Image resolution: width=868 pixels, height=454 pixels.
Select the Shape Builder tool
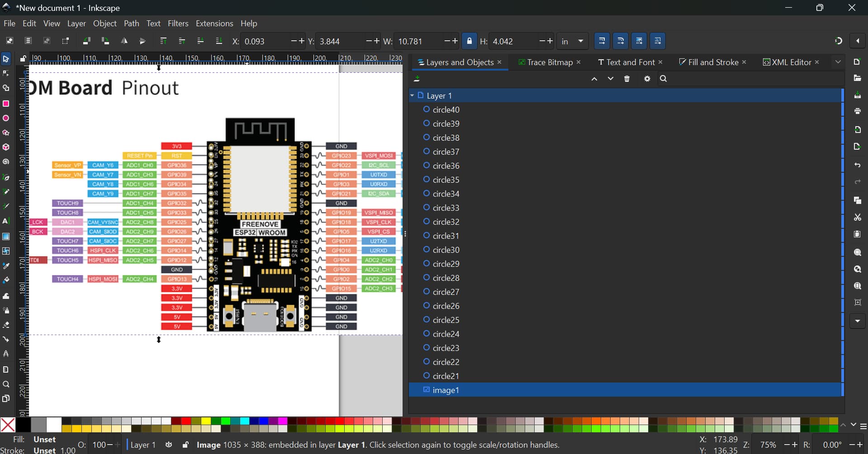click(6, 88)
